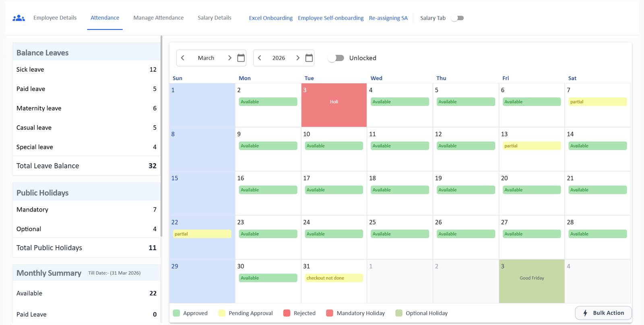The width and height of the screenshot is (644, 325).
Task: Open the Excel Onboarding link
Action: (x=271, y=18)
